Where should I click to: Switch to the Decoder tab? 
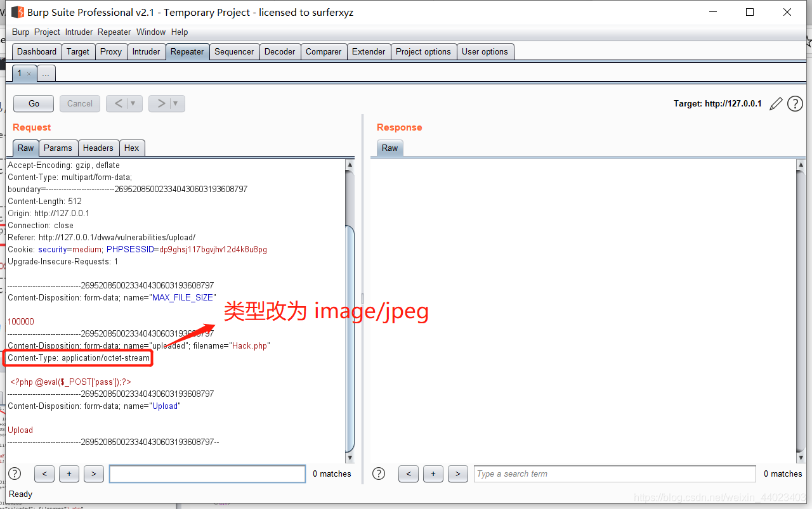tap(280, 52)
